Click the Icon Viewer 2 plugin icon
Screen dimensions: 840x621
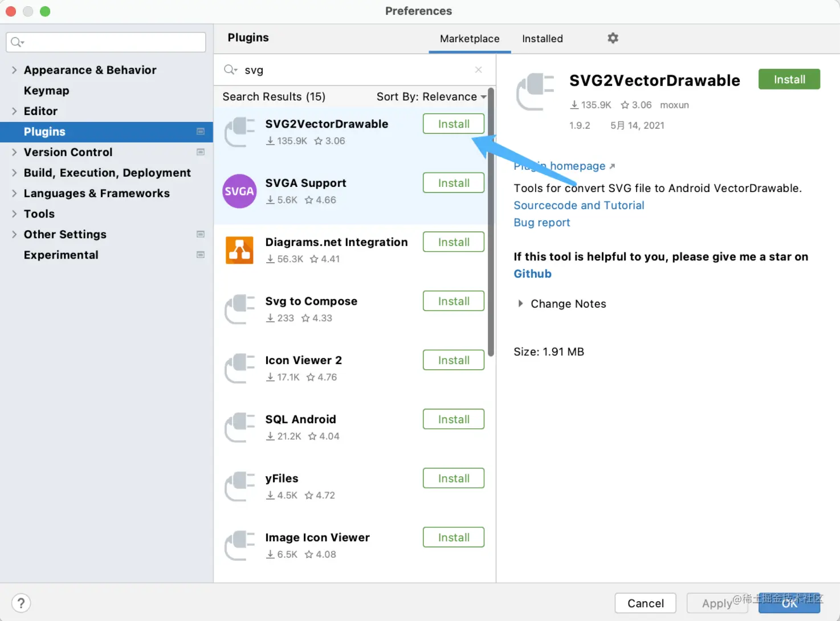click(239, 369)
